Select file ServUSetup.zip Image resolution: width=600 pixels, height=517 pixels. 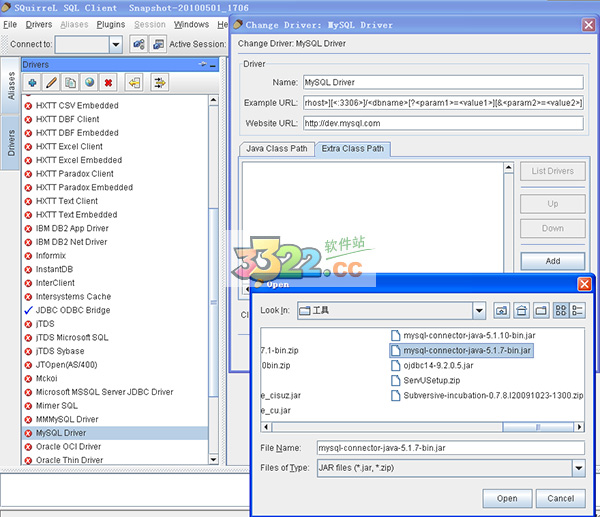click(426, 380)
